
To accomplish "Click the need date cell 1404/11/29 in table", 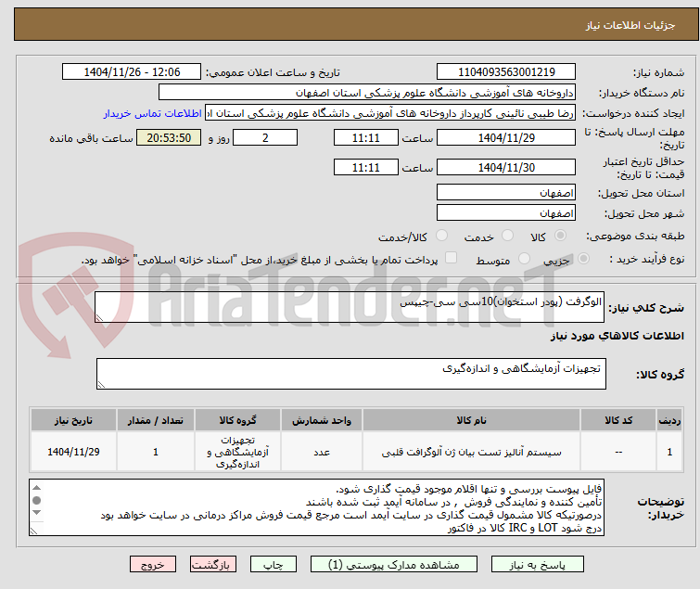I will (x=73, y=452).
